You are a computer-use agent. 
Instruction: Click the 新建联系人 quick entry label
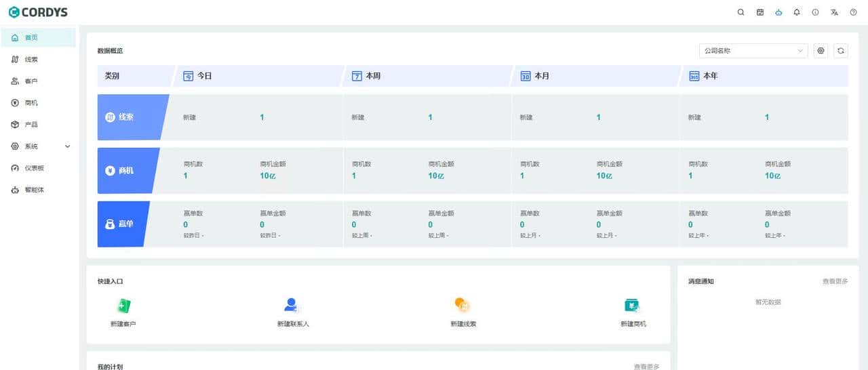293,324
